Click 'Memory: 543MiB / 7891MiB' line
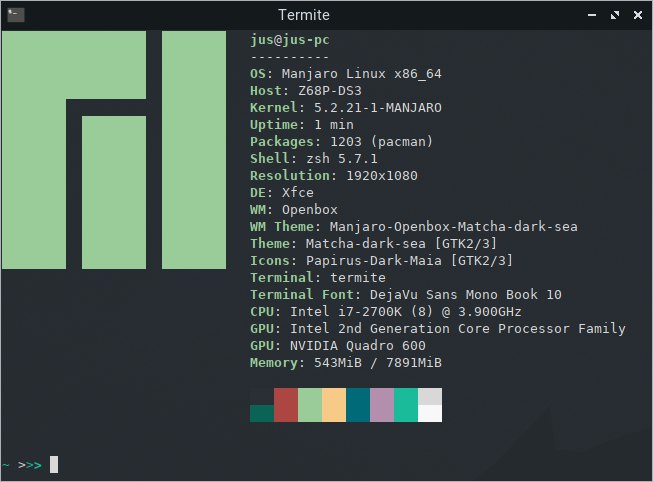Viewport: 653px width, 482px height. click(x=346, y=363)
